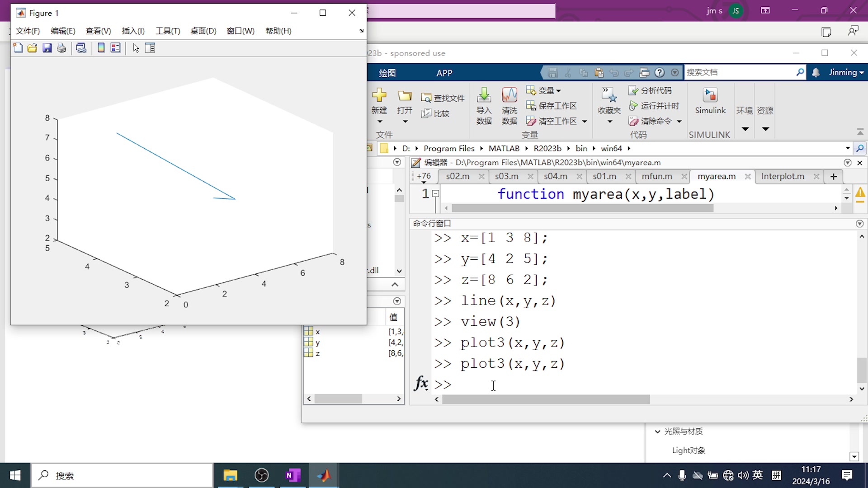This screenshot has height=488, width=868.
Task: Switch to the APP ribbon tab
Action: [444, 73]
